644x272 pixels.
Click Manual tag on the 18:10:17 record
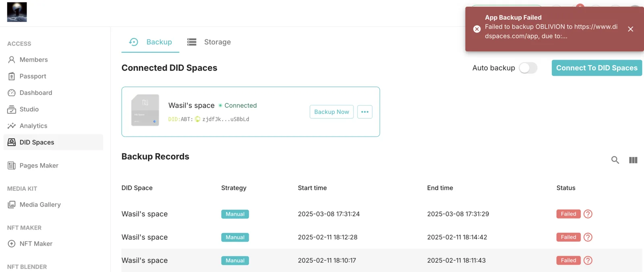[x=235, y=260]
